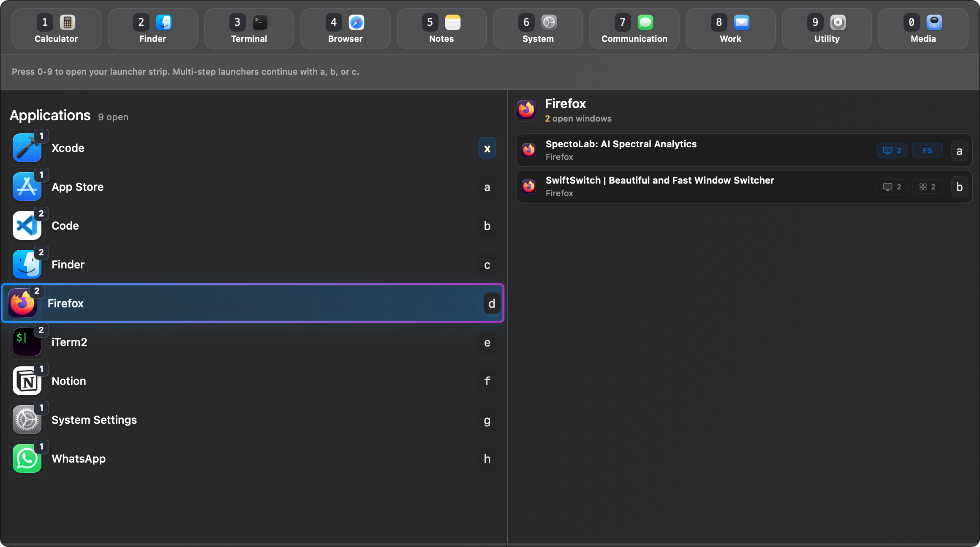Open the Notes launcher slot 5
The width and height of the screenshot is (980, 547).
coord(441,29)
